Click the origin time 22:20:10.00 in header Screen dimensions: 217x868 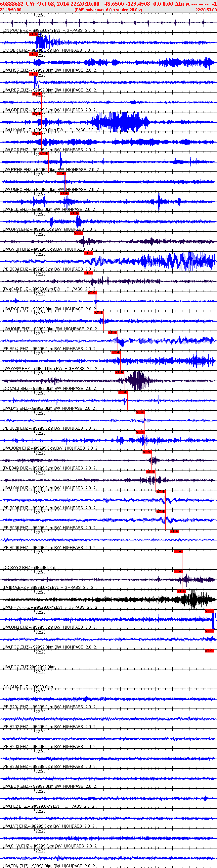tap(85, 4)
